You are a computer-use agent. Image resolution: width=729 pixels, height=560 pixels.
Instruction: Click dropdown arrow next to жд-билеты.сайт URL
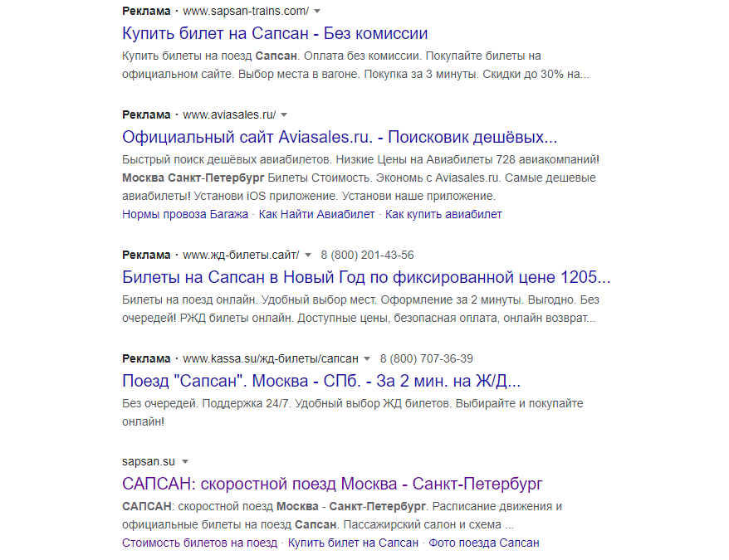pyautogui.click(x=307, y=255)
